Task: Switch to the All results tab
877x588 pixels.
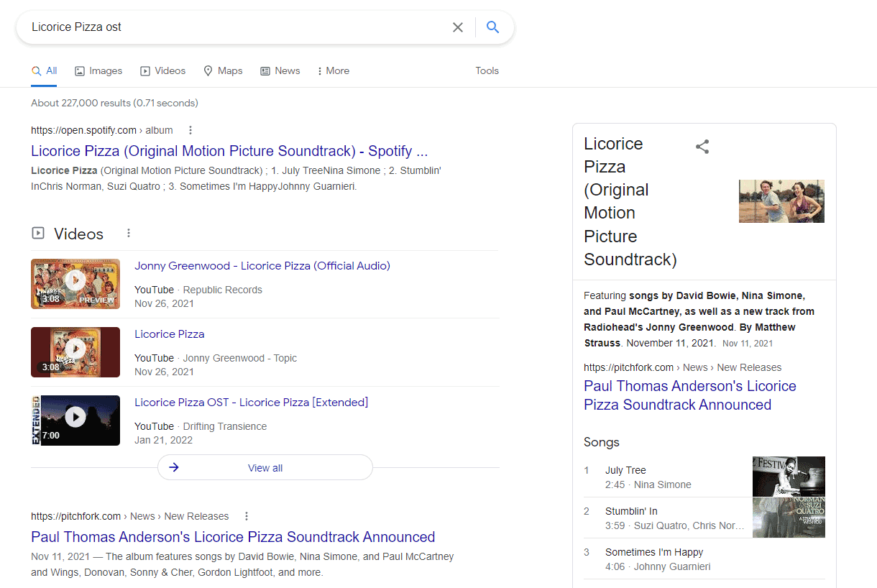Action: tap(45, 70)
